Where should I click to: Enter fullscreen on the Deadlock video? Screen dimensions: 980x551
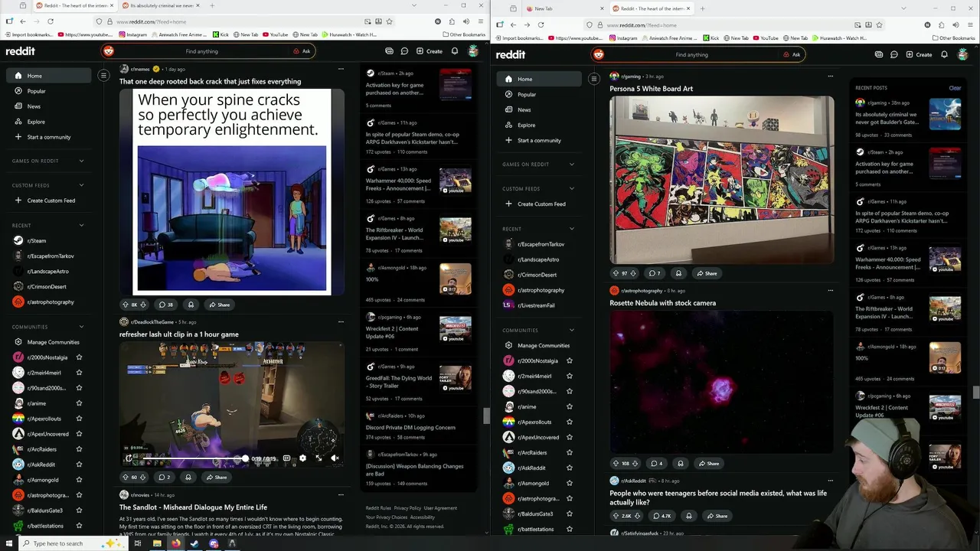[x=318, y=458]
